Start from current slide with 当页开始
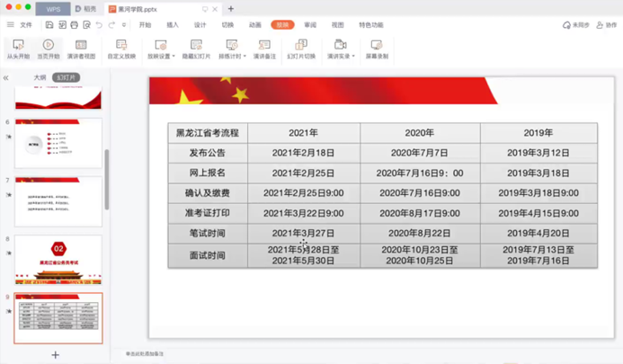 tap(49, 49)
